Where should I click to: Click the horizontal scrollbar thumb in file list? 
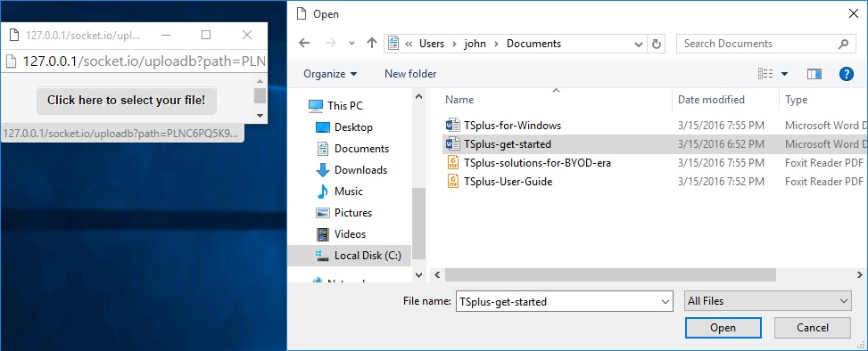coord(610,274)
